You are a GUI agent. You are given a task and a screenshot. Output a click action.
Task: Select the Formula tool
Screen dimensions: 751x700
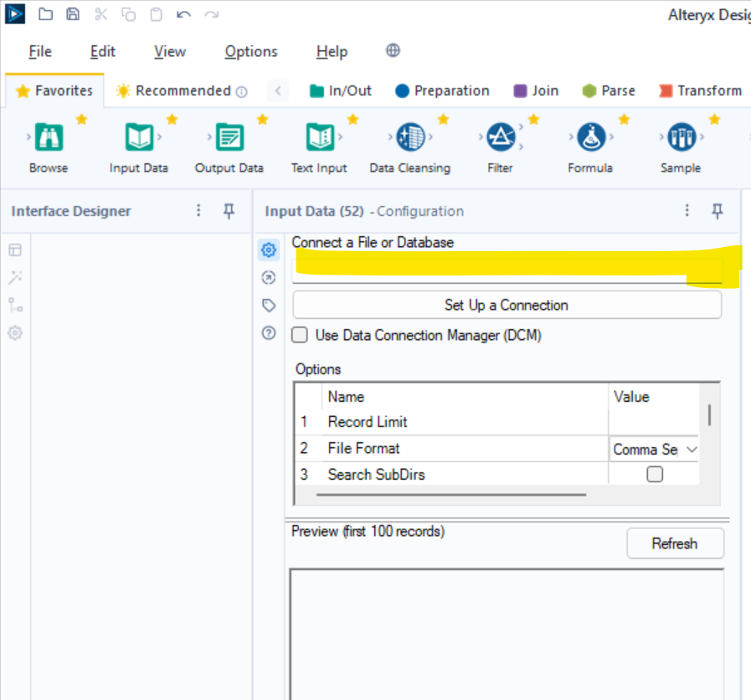tap(590, 138)
